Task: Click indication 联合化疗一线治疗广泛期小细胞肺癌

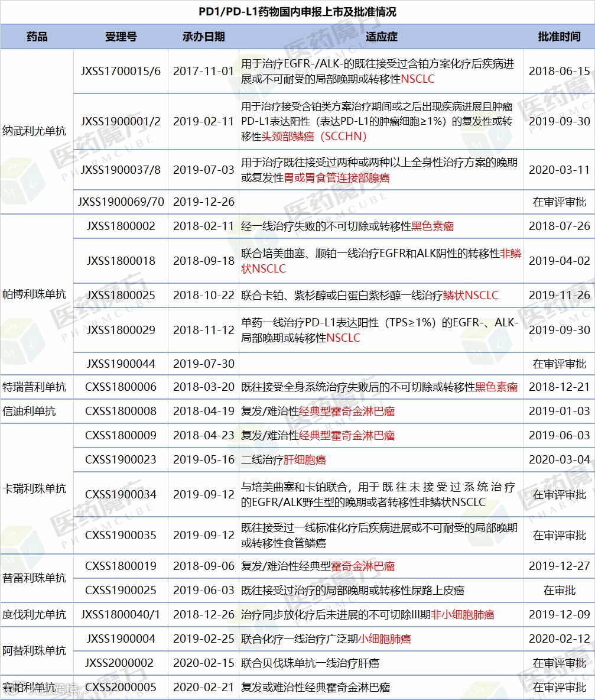Action: pos(326,639)
